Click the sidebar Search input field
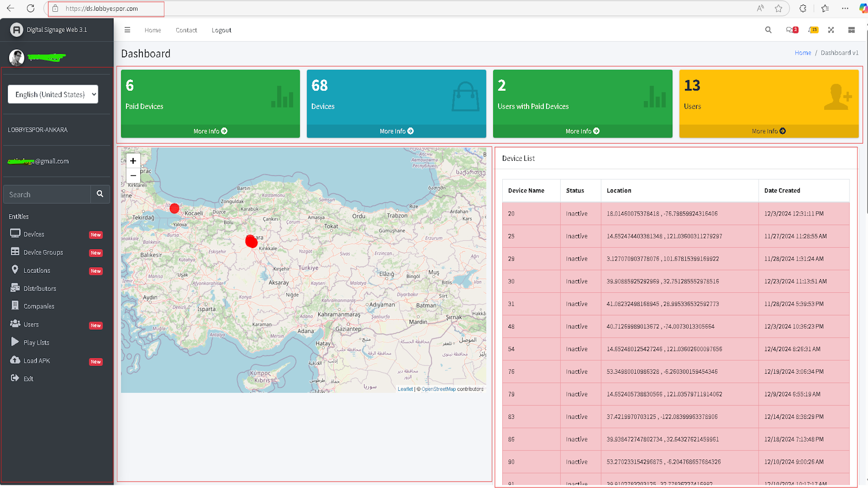868x488 pixels. point(47,194)
